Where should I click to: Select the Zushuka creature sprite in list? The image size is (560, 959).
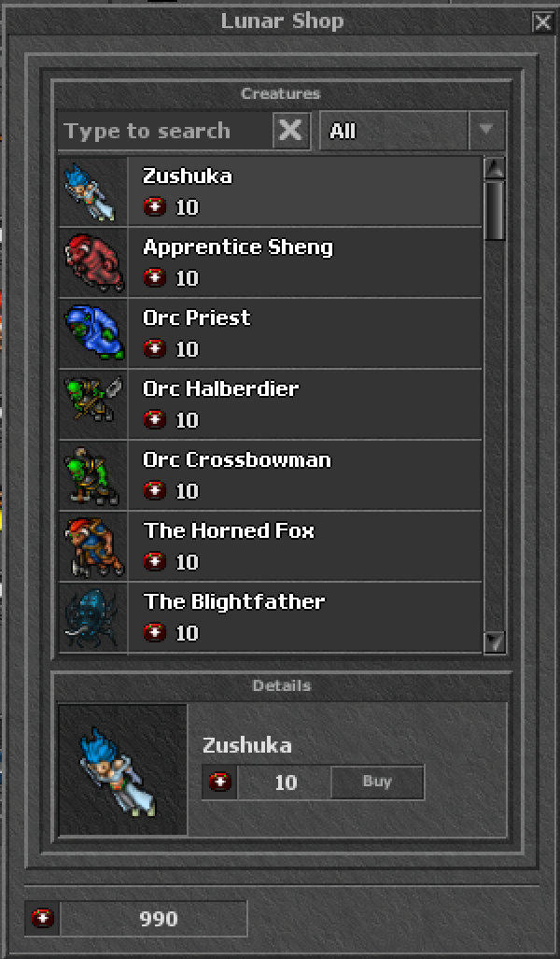tap(93, 191)
